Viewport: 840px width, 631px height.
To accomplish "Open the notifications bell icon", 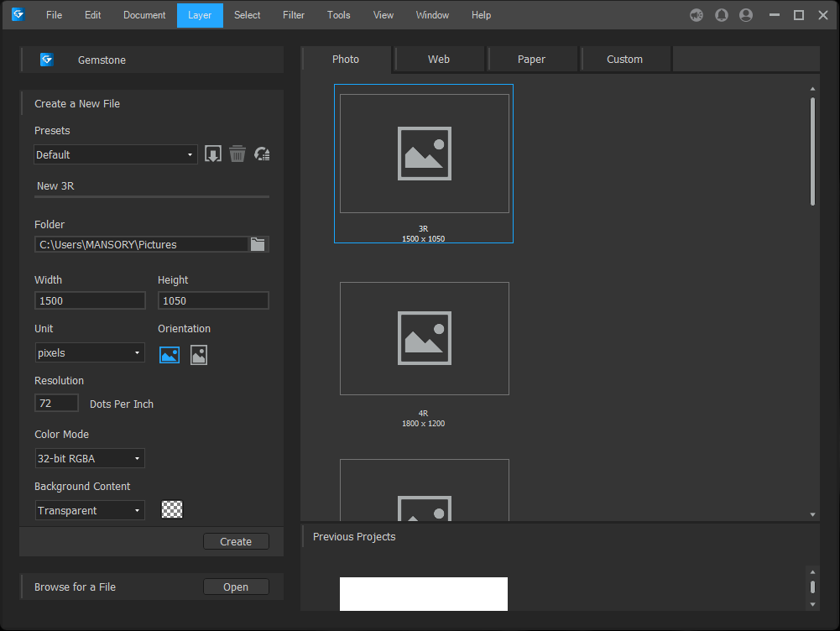I will click(x=721, y=15).
